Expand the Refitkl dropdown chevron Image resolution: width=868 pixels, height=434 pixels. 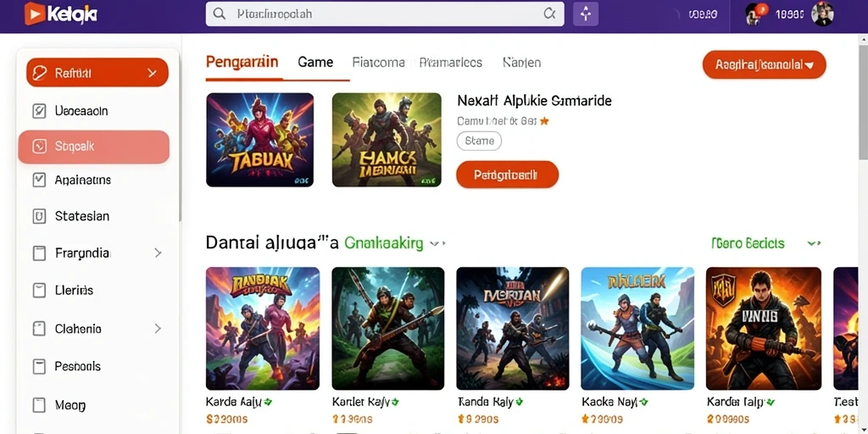click(153, 73)
